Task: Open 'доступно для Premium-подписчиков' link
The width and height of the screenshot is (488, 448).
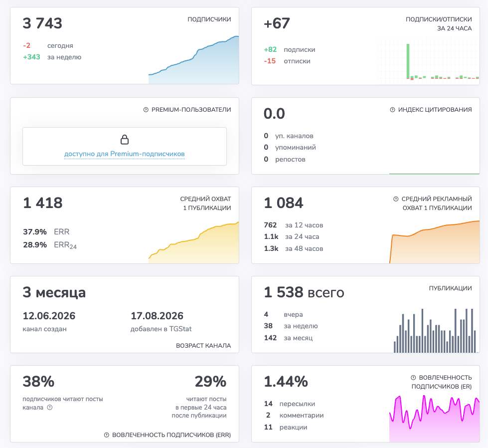Action: 125,154
